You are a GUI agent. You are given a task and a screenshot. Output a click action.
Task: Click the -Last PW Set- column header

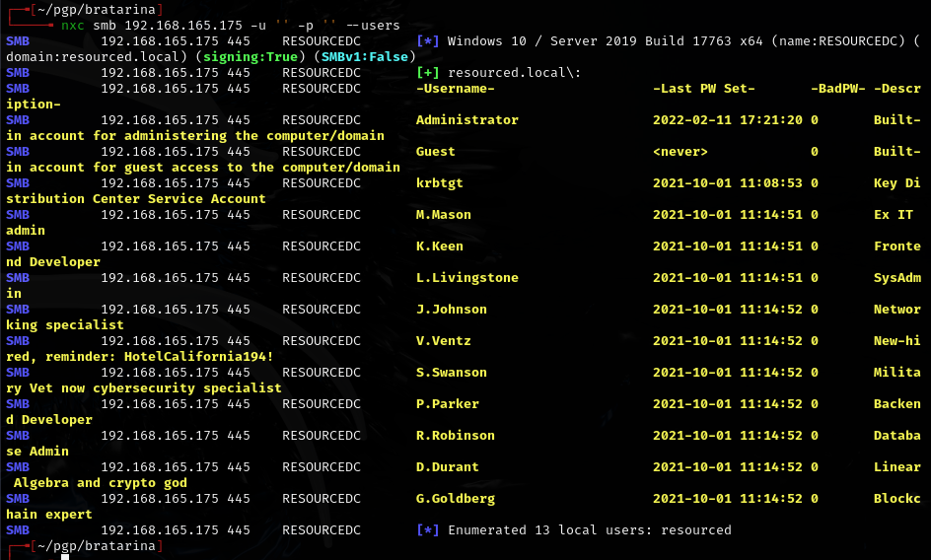[704, 89]
